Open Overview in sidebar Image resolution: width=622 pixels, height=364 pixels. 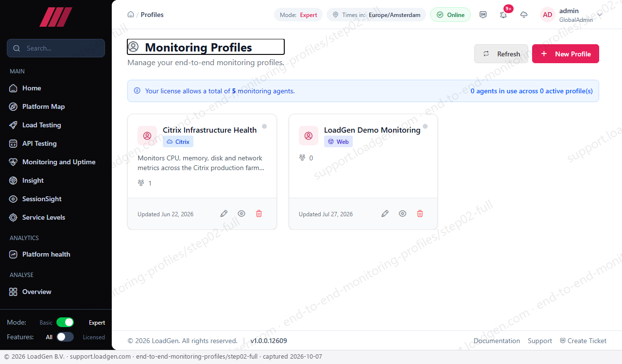tap(56, 292)
